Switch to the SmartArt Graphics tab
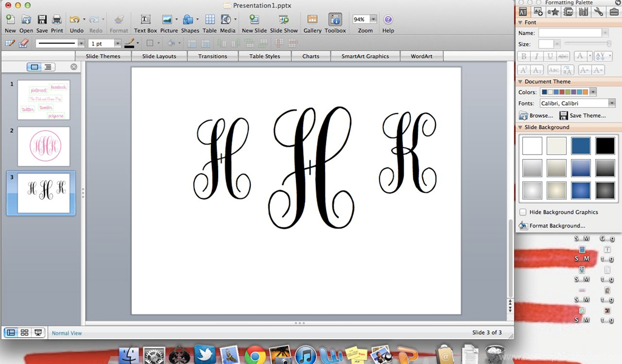622x364 pixels. (x=364, y=56)
